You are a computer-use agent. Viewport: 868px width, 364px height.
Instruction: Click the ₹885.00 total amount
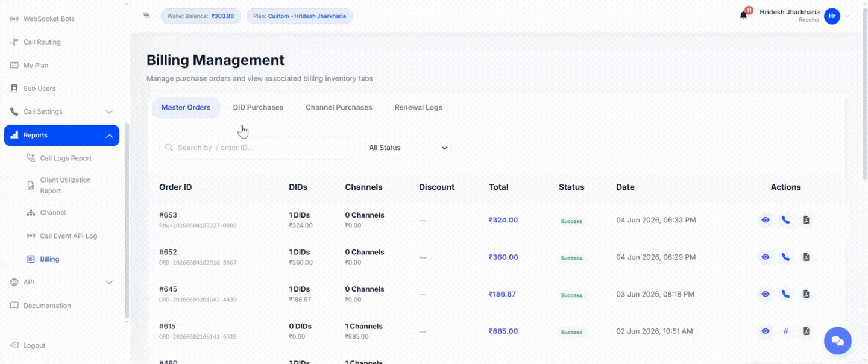[x=503, y=331]
